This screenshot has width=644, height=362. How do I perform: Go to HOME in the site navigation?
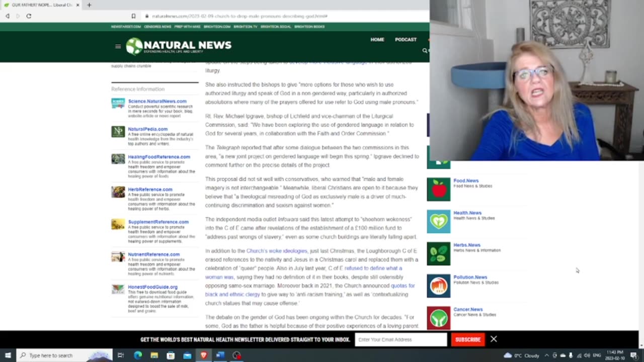pos(377,40)
